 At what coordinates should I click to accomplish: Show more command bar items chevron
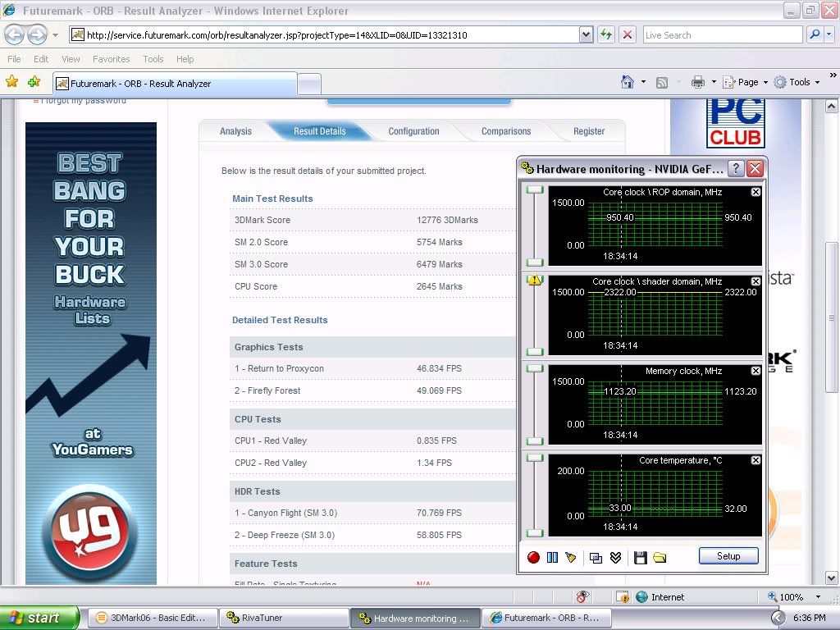point(833,75)
